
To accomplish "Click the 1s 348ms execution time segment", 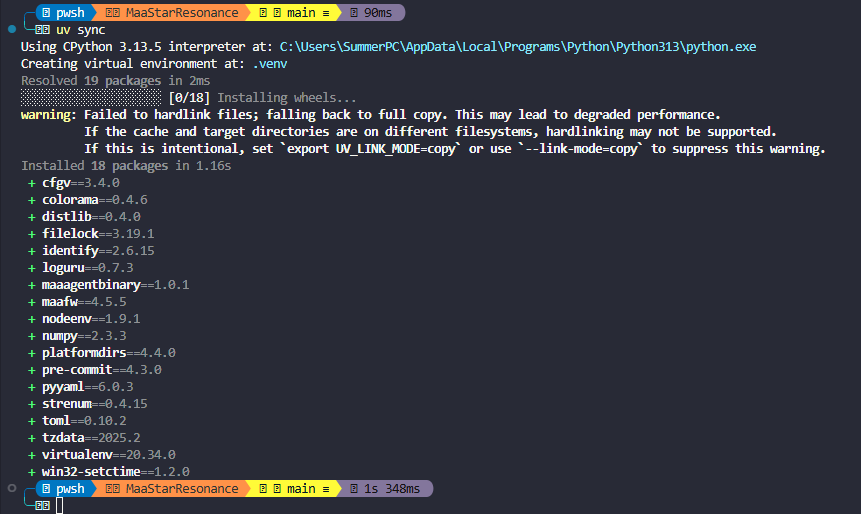I will (389, 489).
